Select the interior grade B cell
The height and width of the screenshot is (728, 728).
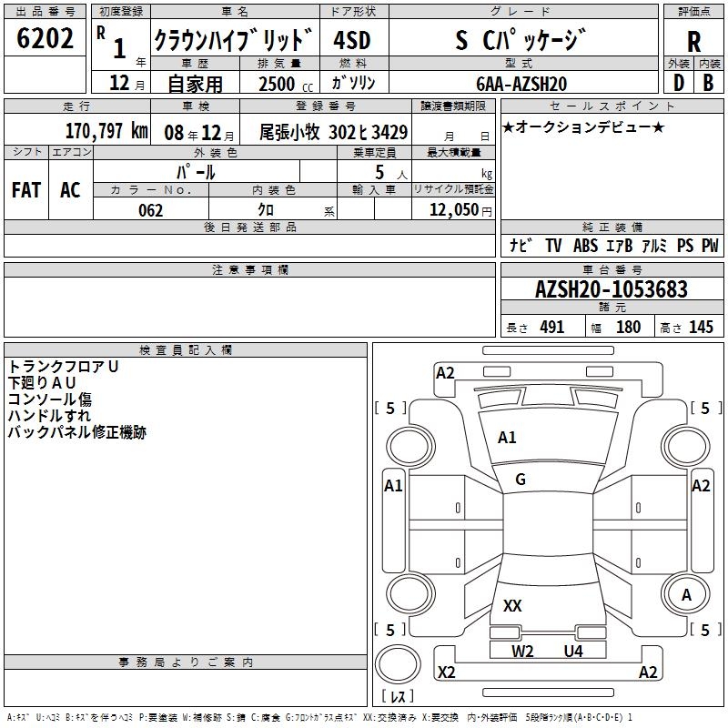709,83
